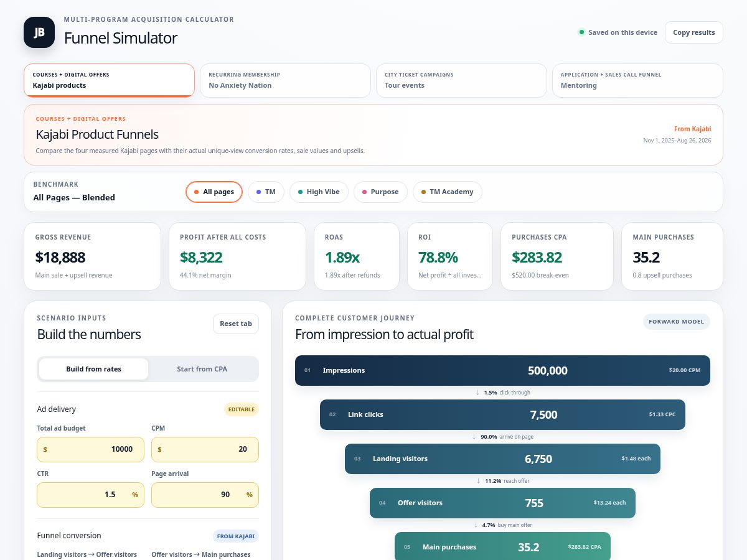The image size is (747, 560).
Task: Click the Landing visitors funnel bar
Action: tap(502, 459)
